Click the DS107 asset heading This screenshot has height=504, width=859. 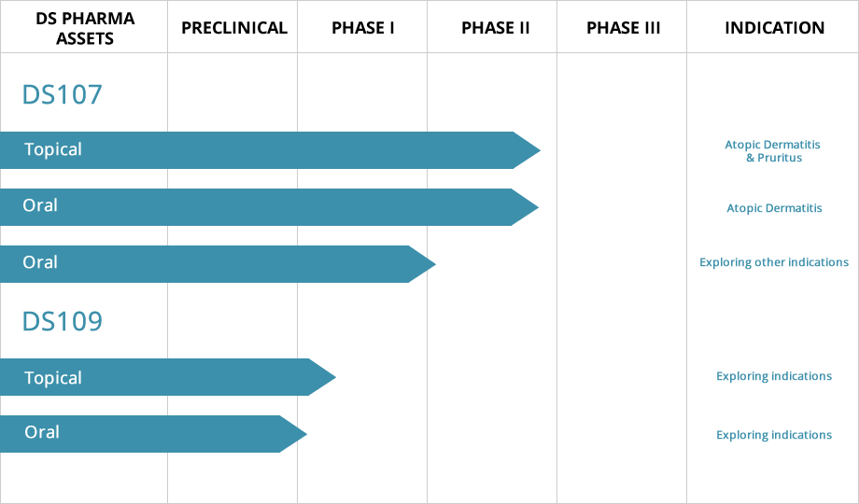pos(63,94)
